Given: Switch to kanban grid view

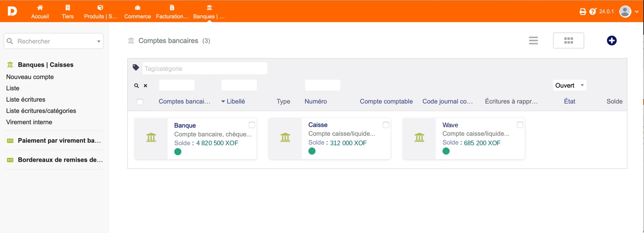Looking at the screenshot, I should [x=568, y=41].
